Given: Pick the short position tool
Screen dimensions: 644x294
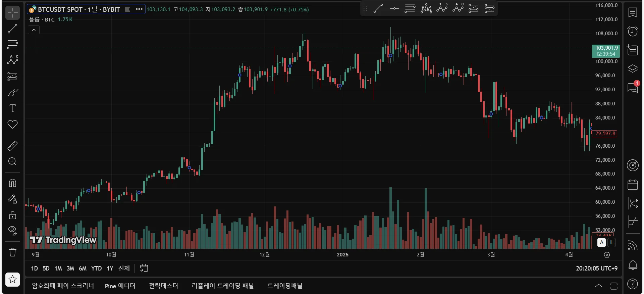Looking at the screenshot, I should point(489,8).
